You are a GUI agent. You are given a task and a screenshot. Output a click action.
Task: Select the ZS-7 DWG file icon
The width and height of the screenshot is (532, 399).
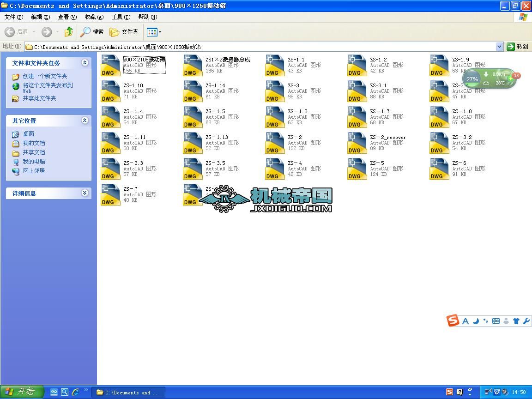click(111, 194)
